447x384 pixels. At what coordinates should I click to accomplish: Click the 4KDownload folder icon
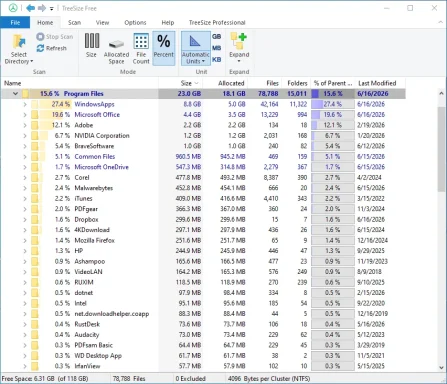[x=35, y=230]
